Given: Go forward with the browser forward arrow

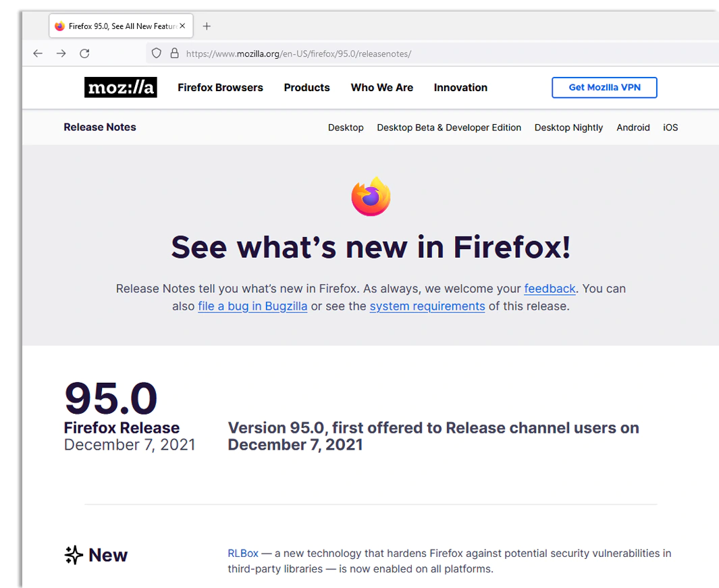Looking at the screenshot, I should (61, 53).
